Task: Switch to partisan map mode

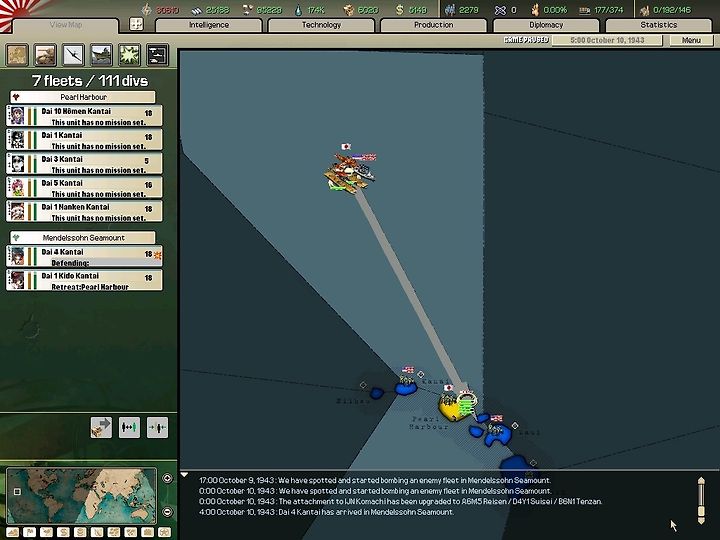Action: pyautogui.click(x=97, y=533)
